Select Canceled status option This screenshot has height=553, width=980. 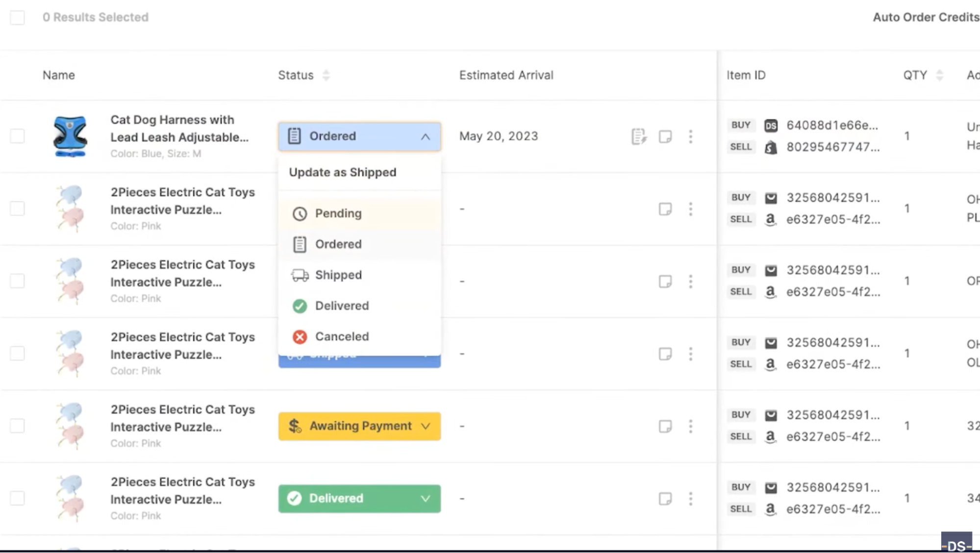click(x=359, y=337)
